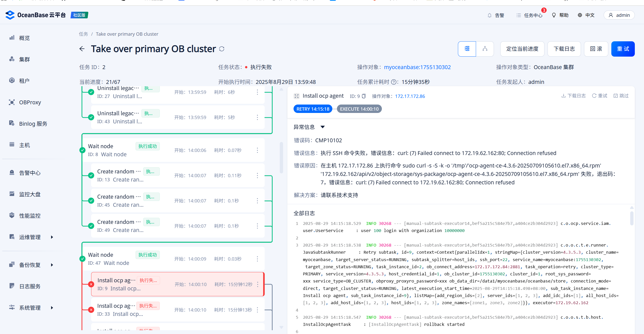Click the task list scrollbar thumb
The image size is (644, 334).
point(282,158)
